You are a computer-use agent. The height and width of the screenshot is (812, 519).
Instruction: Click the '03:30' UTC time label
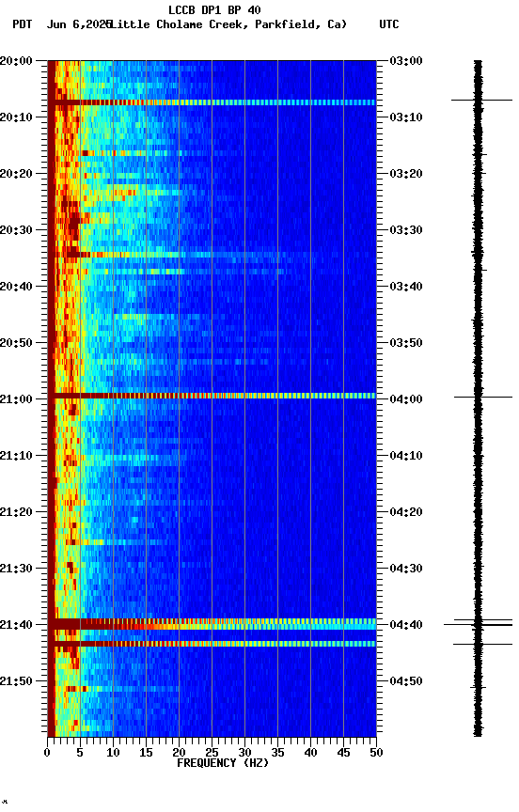pos(406,230)
